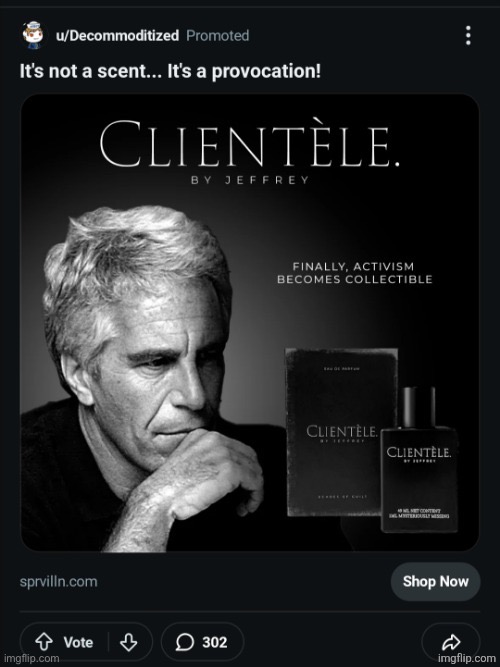Click the large CLIENTÈLE headline in the ad
The width and height of the screenshot is (500, 667).
point(250,144)
